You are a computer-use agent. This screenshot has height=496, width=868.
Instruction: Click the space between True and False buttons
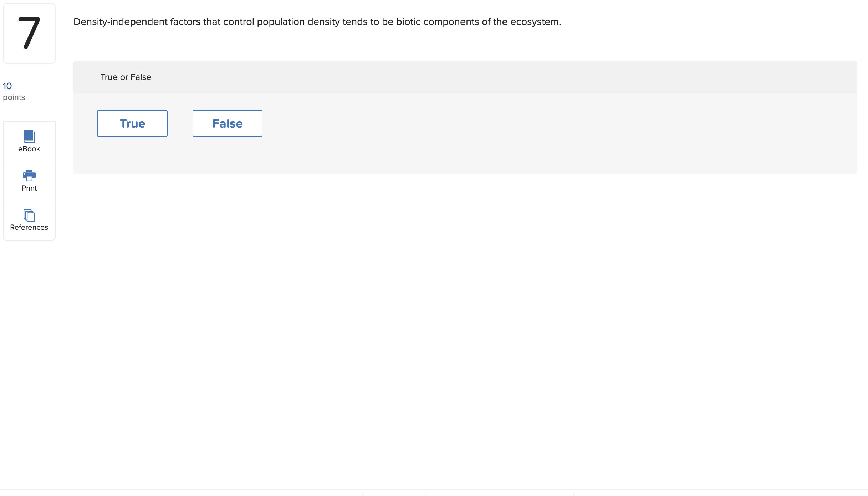pos(180,123)
